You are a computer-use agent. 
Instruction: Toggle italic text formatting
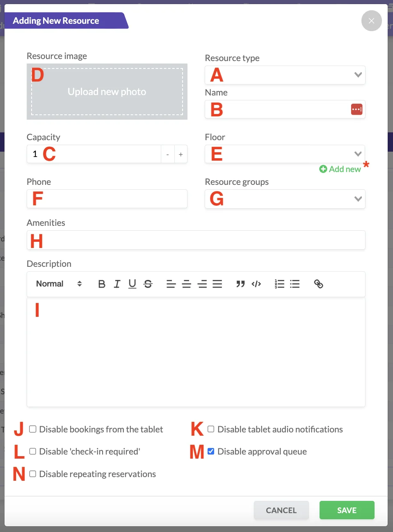click(x=117, y=284)
